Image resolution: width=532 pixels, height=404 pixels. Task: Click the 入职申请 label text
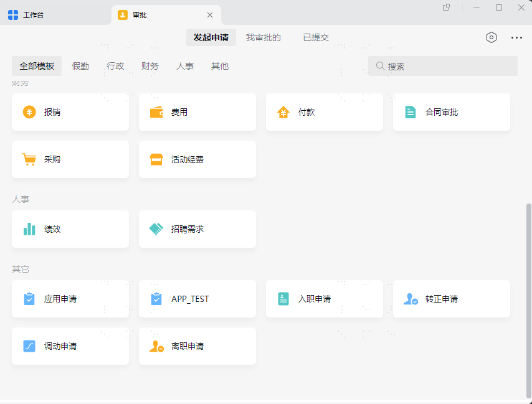[315, 299]
